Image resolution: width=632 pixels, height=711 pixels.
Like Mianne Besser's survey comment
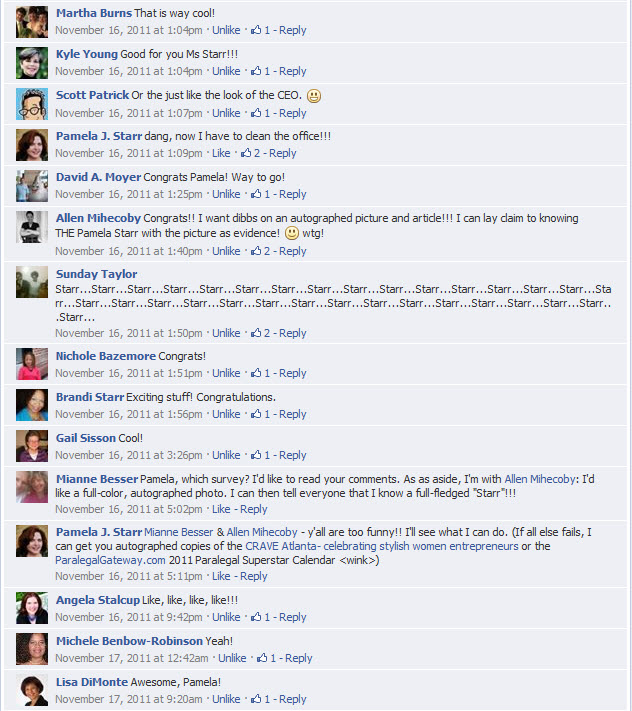point(221,509)
